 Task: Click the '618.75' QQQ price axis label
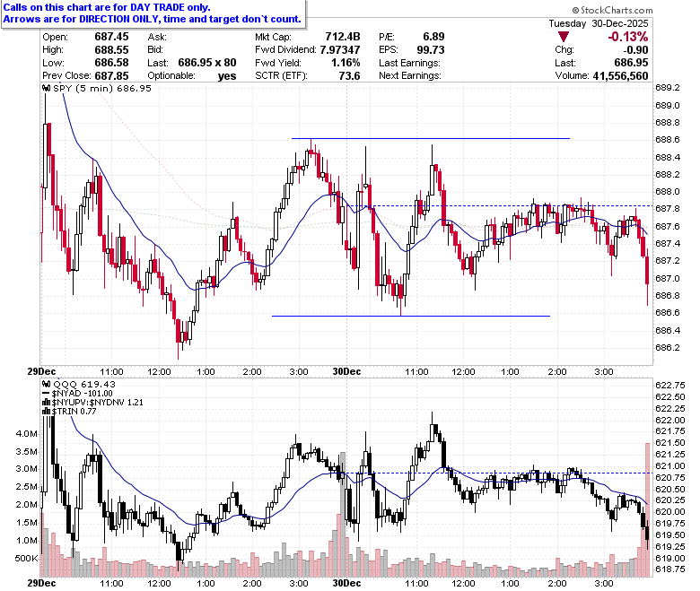coord(670,569)
